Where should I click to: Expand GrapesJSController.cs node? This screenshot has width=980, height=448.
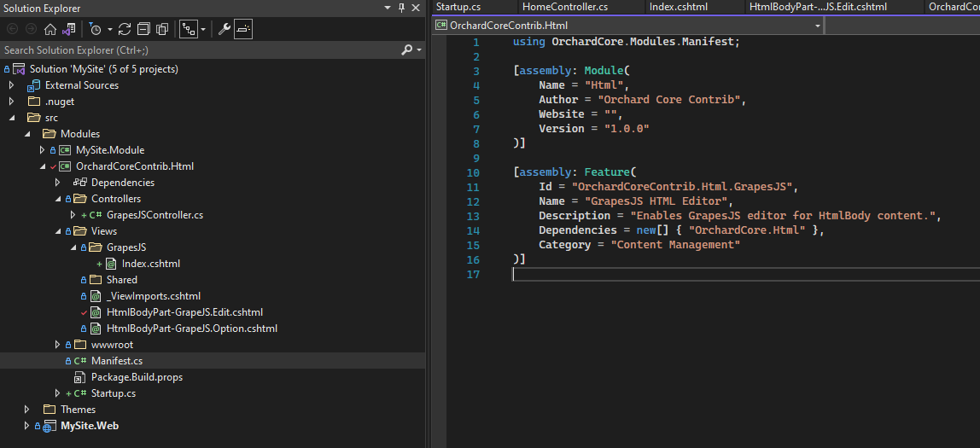[73, 215]
